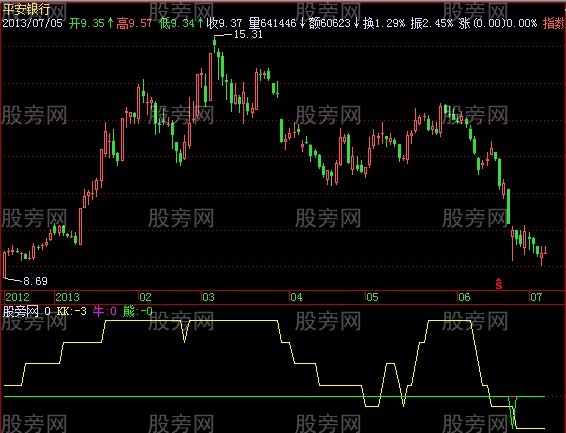Click the turnover rate 换1.29% value

[384, 24]
